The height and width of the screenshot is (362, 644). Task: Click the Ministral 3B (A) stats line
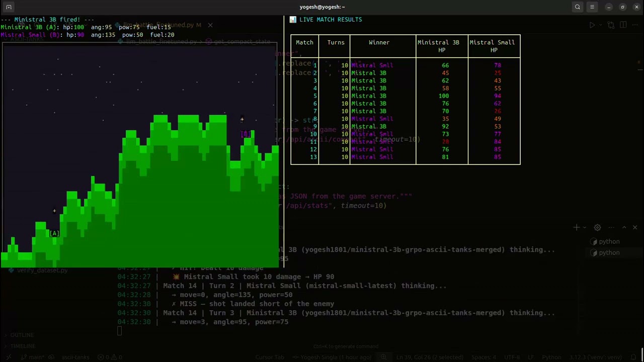[86, 27]
